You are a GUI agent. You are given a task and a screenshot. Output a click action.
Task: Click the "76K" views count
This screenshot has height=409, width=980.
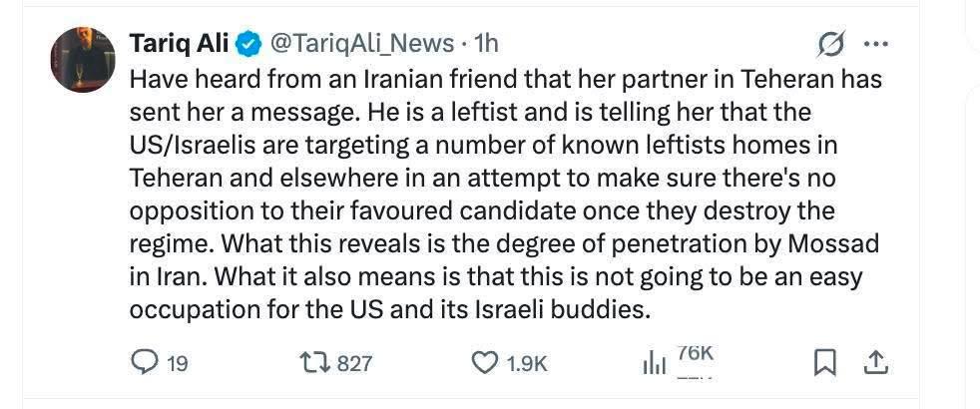(x=696, y=353)
